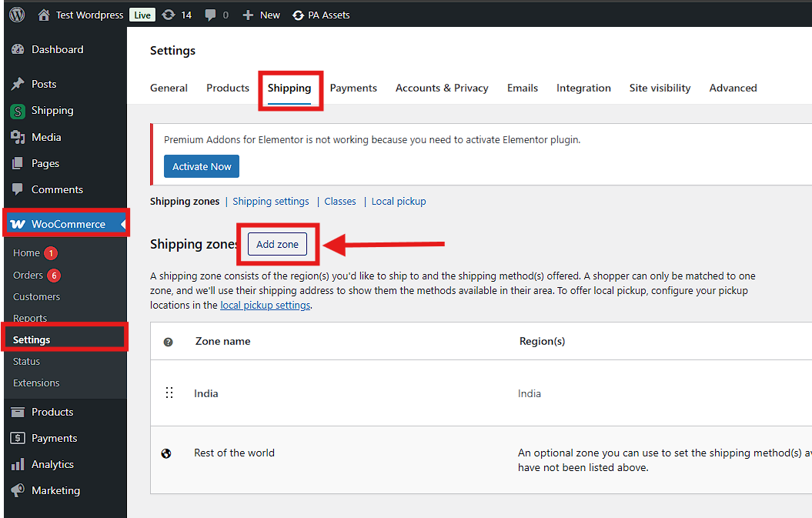Switch to Accounts & Privacy tab

442,88
